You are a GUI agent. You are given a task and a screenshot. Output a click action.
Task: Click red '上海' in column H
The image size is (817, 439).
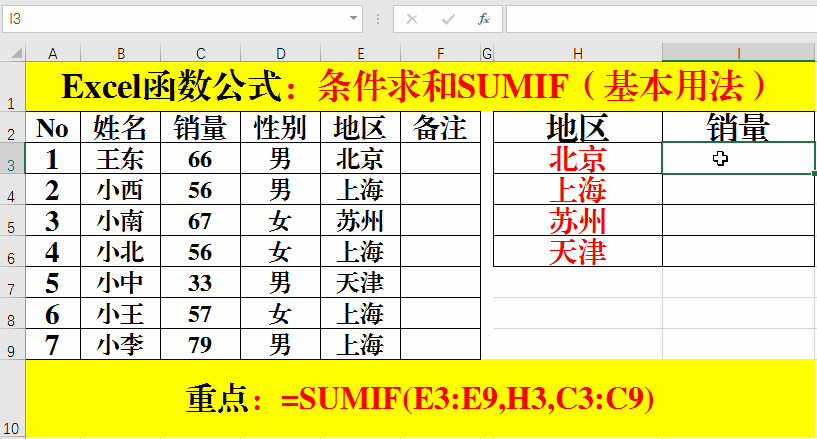click(x=578, y=190)
